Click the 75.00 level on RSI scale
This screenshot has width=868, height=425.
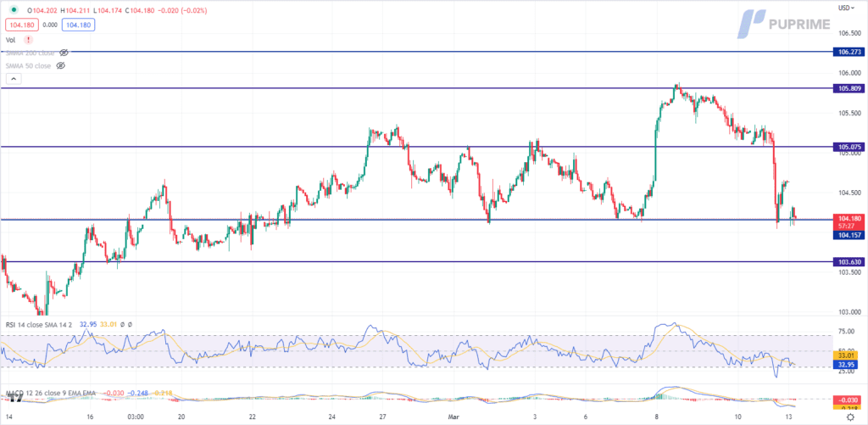coord(845,332)
